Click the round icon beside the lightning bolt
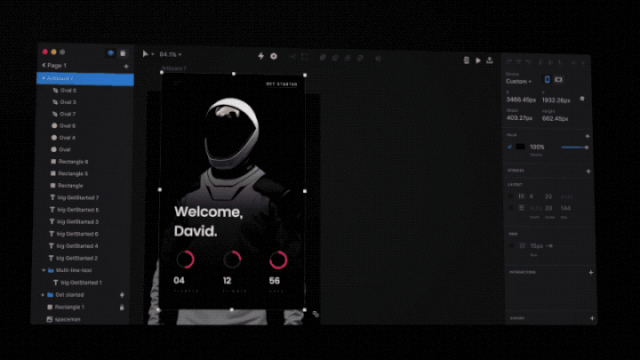640x360 pixels. click(273, 56)
